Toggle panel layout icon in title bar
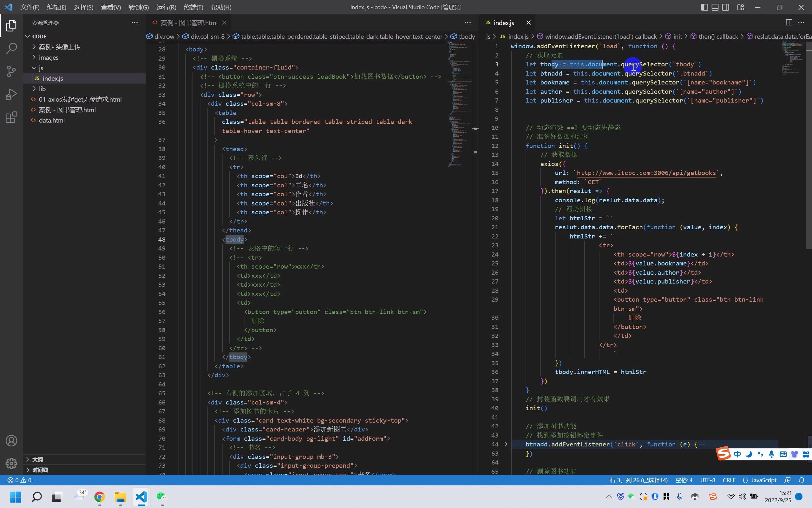 point(715,7)
